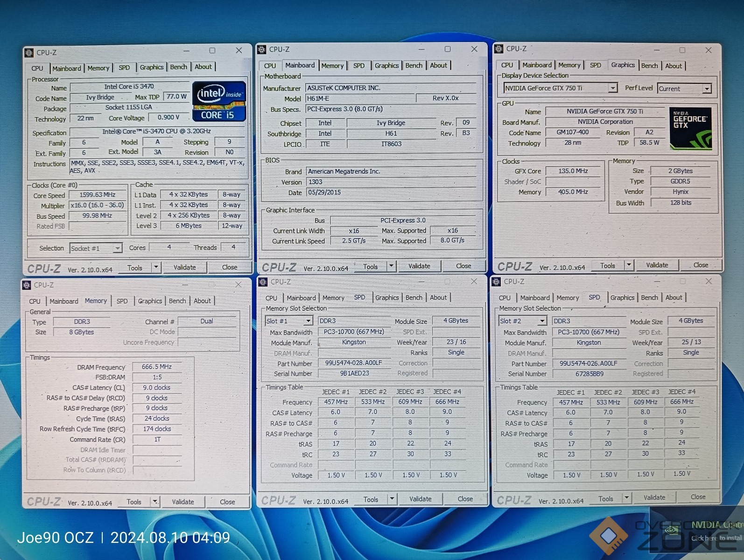This screenshot has height=560, width=744.
Task: Click the Part Number 99U5474-028.A00LF
Action: pos(354,363)
